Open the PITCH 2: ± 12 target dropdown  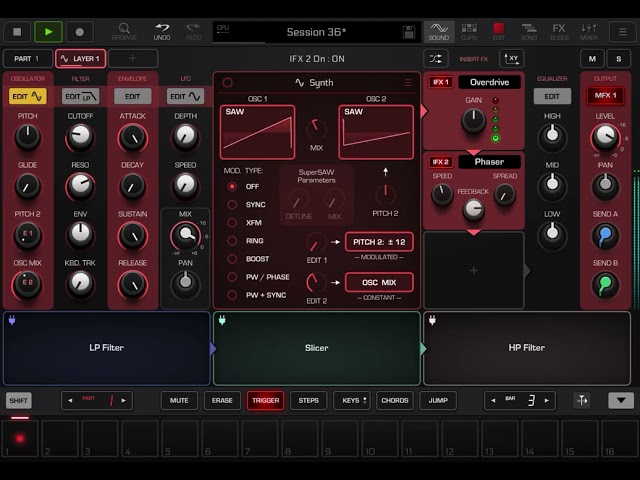click(379, 242)
